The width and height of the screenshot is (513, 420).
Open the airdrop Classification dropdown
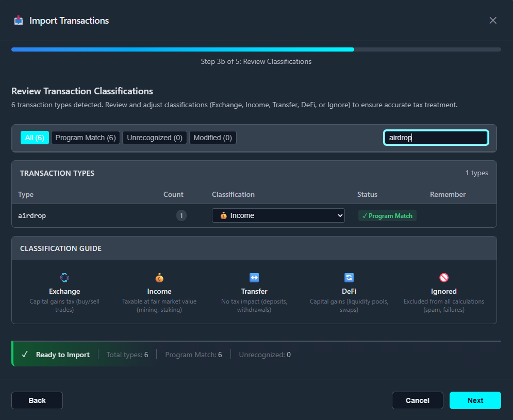point(278,215)
